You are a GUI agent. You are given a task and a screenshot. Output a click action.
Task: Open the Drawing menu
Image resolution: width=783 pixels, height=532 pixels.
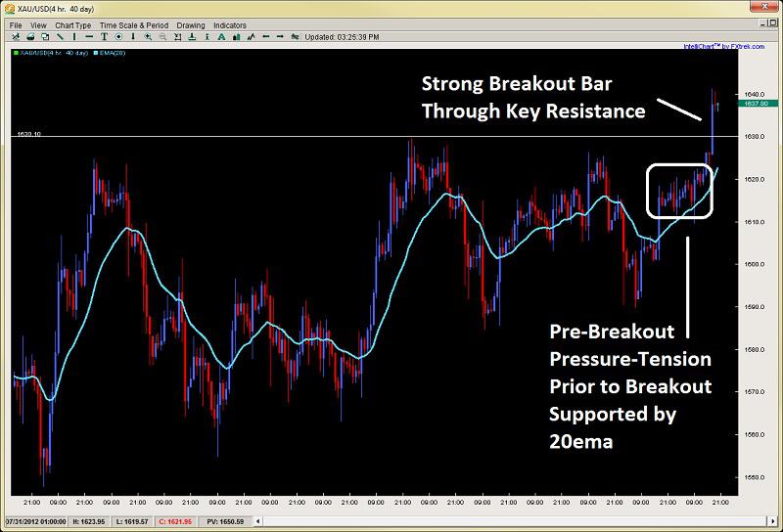[191, 25]
